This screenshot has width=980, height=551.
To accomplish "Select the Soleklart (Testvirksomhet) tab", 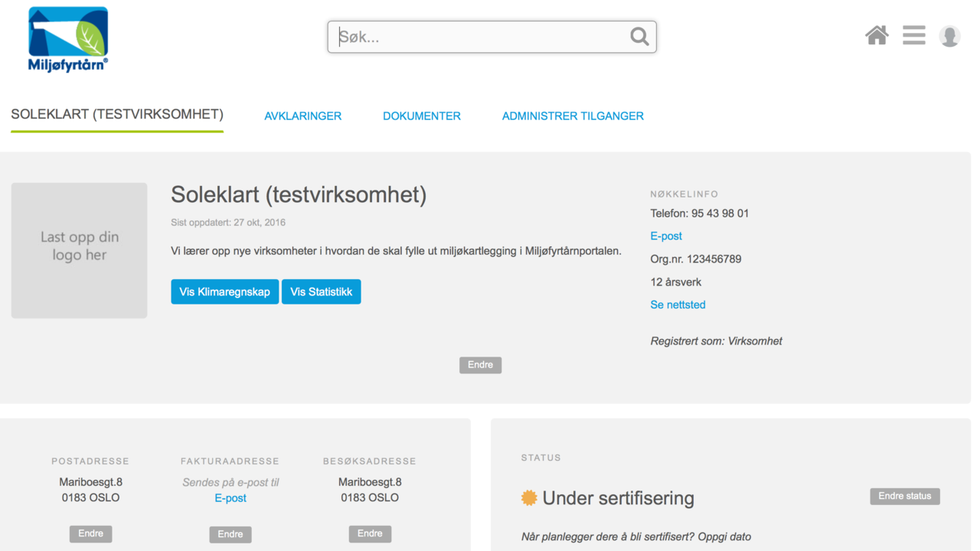I will 117,115.
